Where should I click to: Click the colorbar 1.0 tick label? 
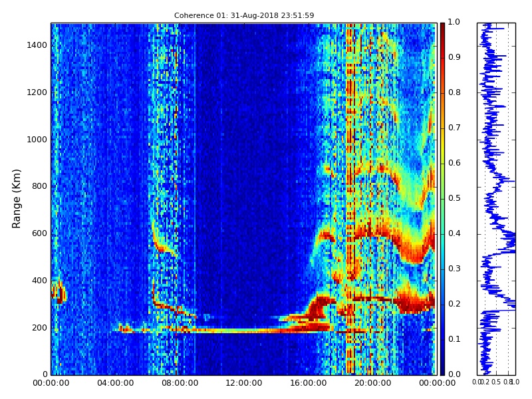click(x=454, y=22)
